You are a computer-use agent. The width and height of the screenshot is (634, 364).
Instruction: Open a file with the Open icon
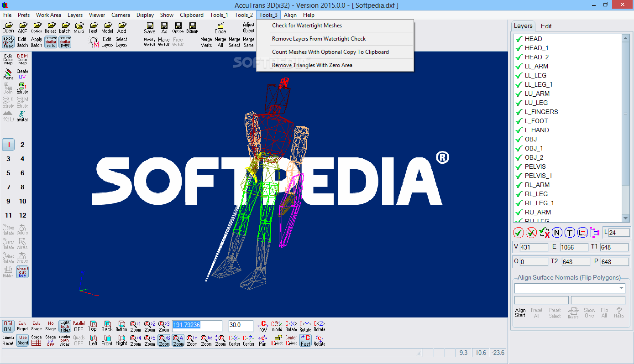8,28
